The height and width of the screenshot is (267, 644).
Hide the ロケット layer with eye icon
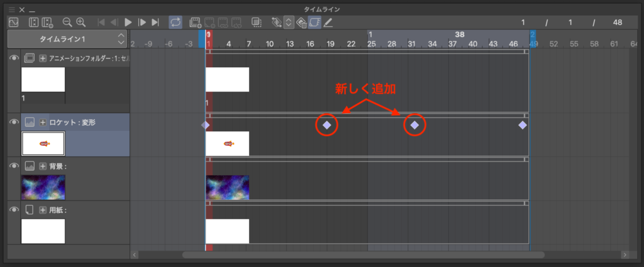13,122
